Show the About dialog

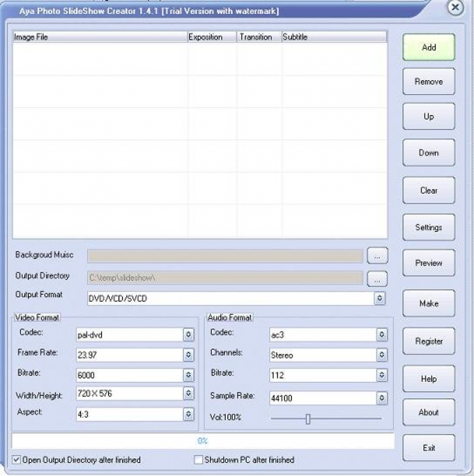click(428, 412)
